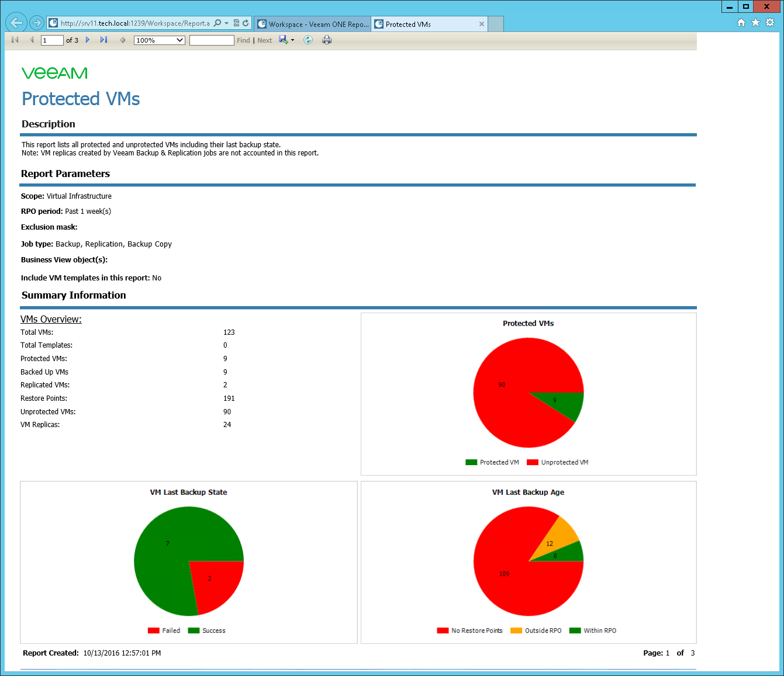Viewport: 784px width, 676px height.
Task: Click the Export disk icon
Action: [x=284, y=40]
